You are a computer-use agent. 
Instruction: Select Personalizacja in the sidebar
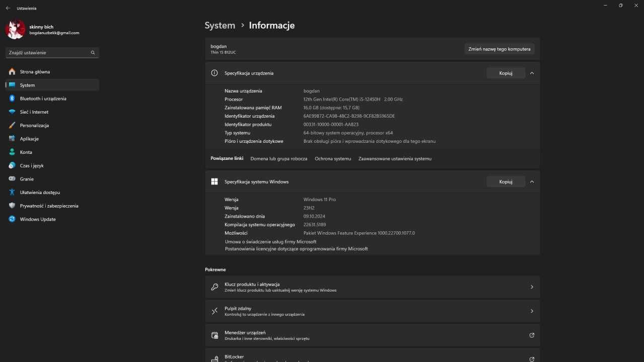(52, 125)
